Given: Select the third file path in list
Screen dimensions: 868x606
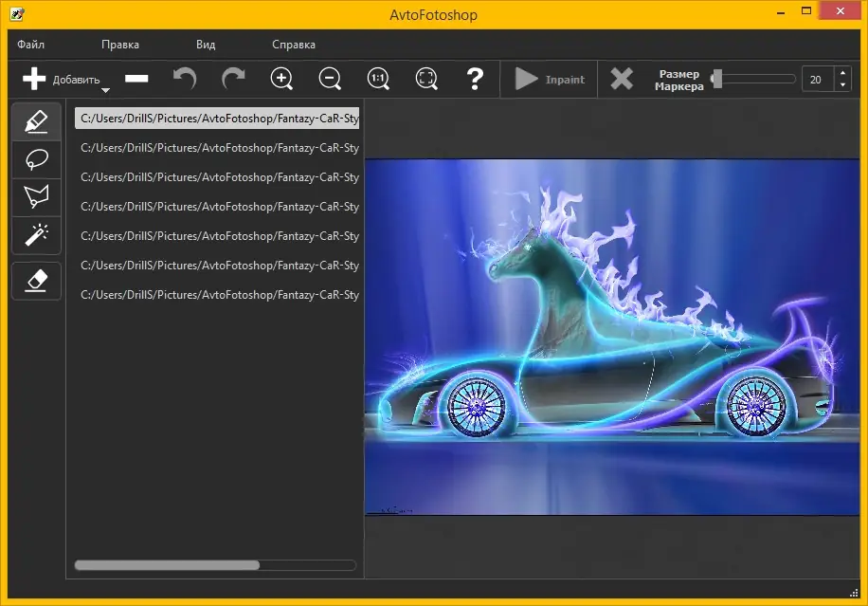Looking at the screenshot, I should 219,177.
